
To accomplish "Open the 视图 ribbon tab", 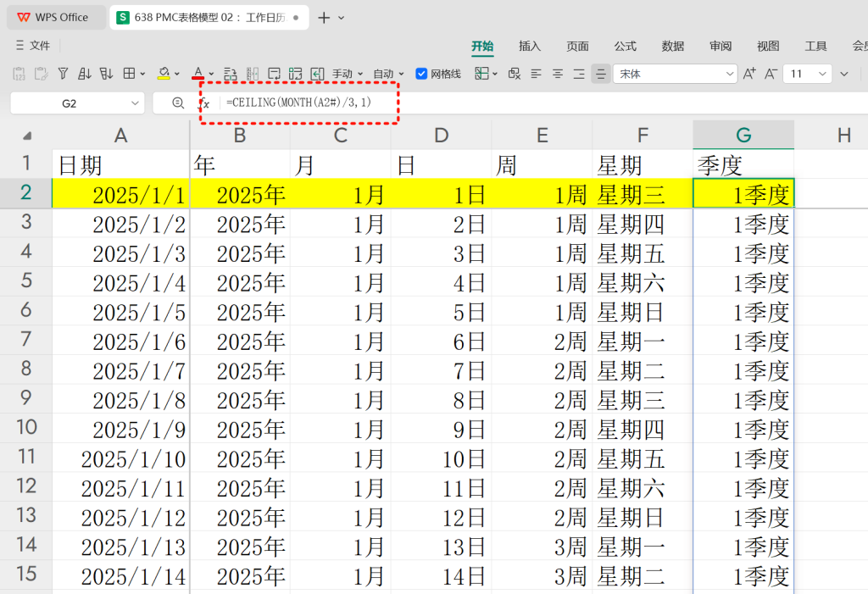I will [x=768, y=46].
